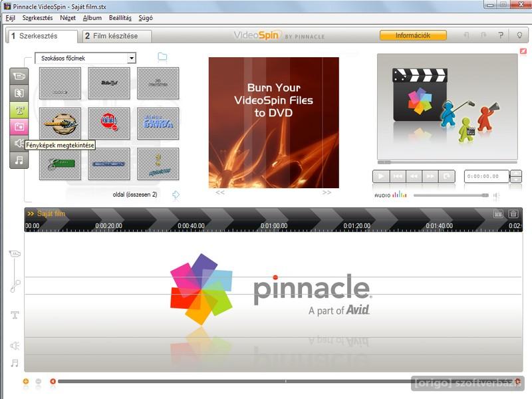This screenshot has width=532, height=399.
Task: Click the timeline horizontal scrollbar
Action: (x=285, y=381)
